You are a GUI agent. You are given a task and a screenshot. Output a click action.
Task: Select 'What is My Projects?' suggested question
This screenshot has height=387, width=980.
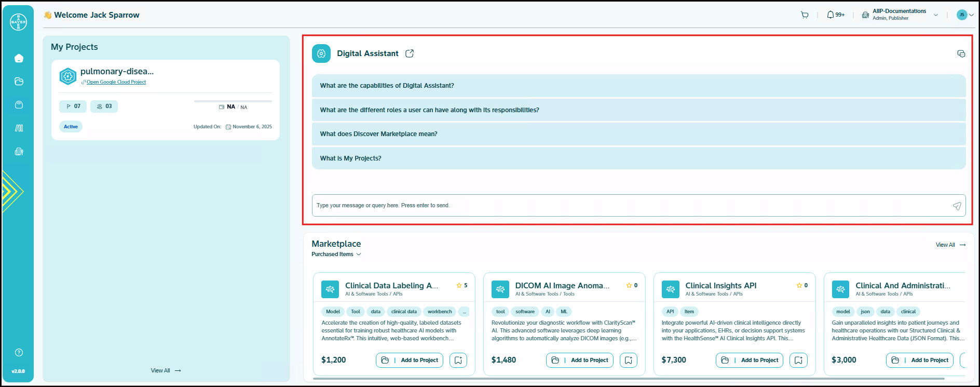point(351,158)
